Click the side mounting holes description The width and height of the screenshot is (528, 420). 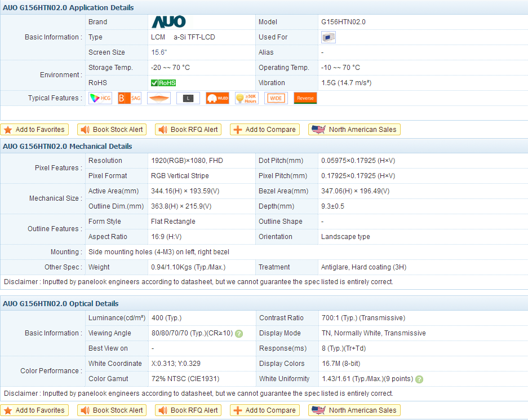click(158, 251)
